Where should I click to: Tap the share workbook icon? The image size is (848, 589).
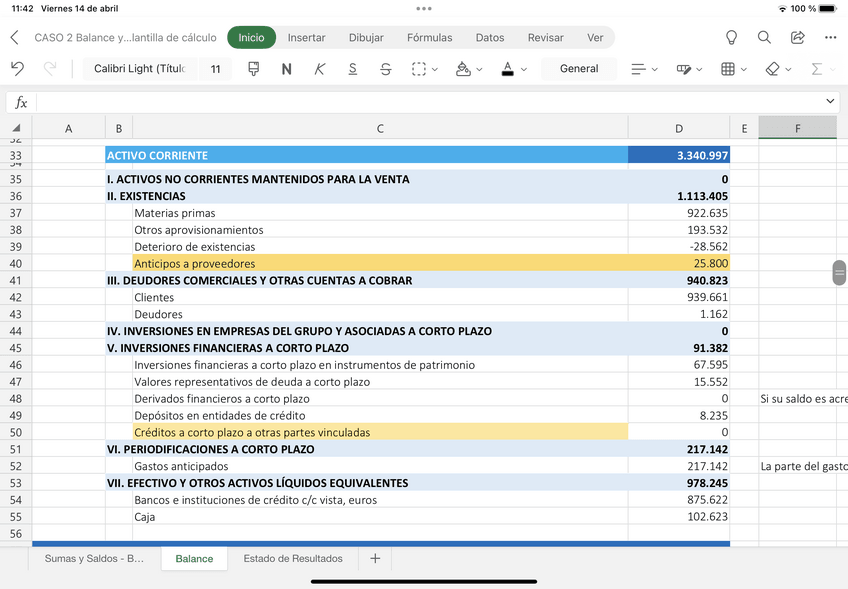point(797,38)
